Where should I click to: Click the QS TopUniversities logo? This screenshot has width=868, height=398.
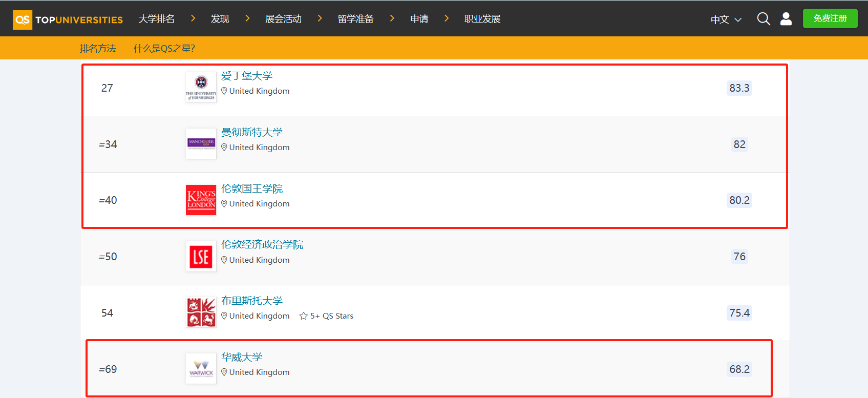[x=68, y=19]
